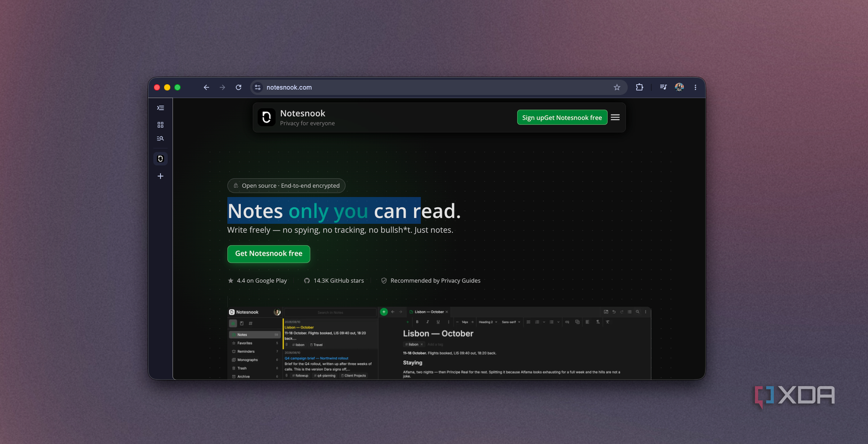The width and height of the screenshot is (868, 444).
Task: Toggle Underline in the editor toolbar
Action: (438, 322)
